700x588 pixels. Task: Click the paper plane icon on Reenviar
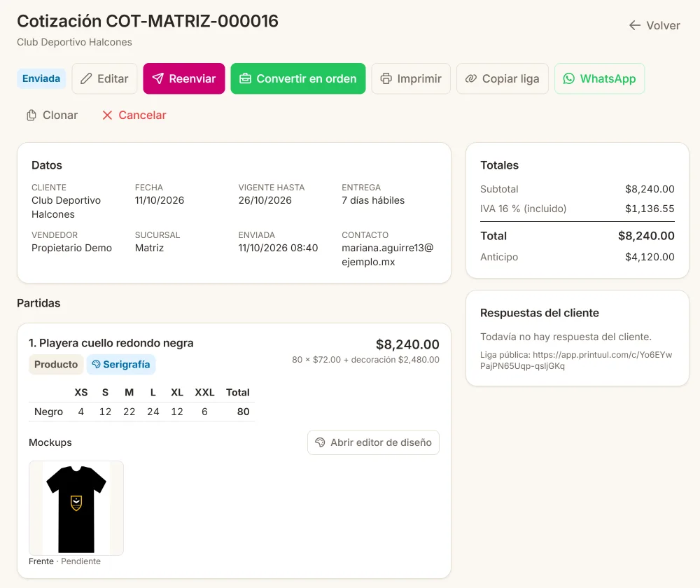pos(157,78)
